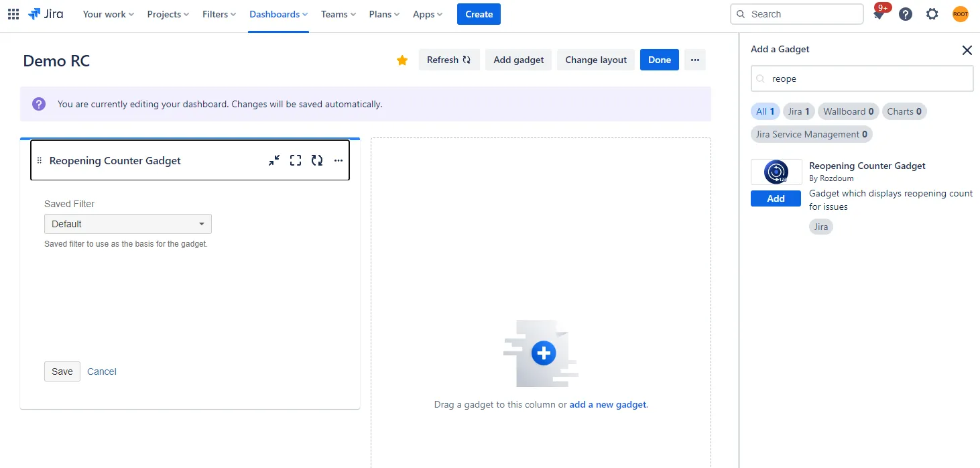Click the 'add a new gadget' link
The image size is (980, 468).
tap(608, 404)
